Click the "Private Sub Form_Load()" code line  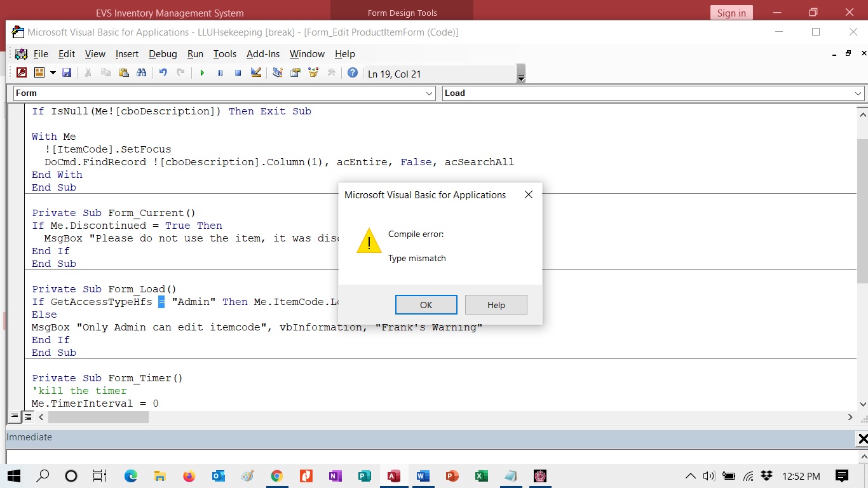[104, 289]
